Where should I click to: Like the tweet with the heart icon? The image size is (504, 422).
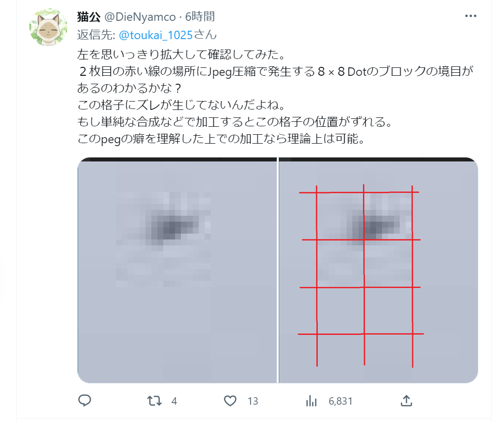click(x=230, y=401)
